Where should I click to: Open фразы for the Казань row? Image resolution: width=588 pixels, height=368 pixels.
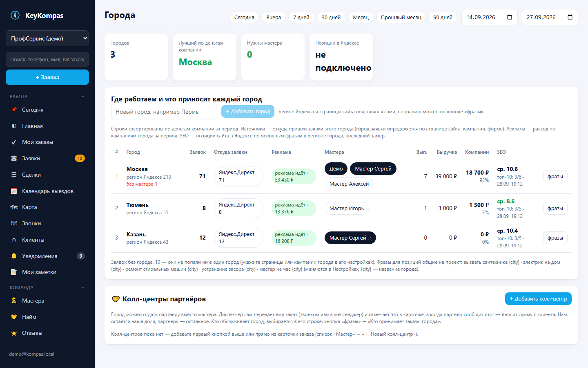click(x=555, y=238)
